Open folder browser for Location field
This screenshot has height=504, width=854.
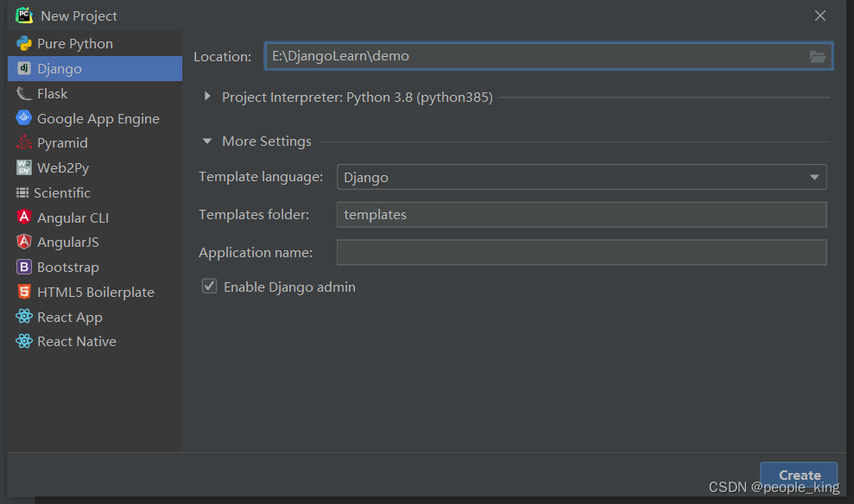tap(818, 56)
